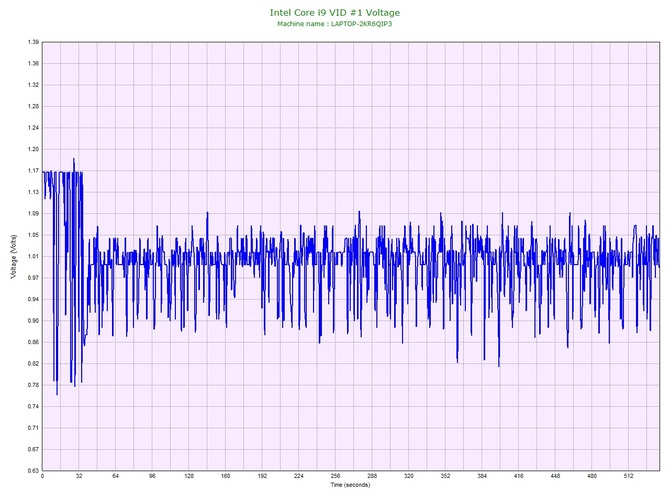Click the 1.32 y-axis value
The image size is (670, 502).
(x=33, y=85)
